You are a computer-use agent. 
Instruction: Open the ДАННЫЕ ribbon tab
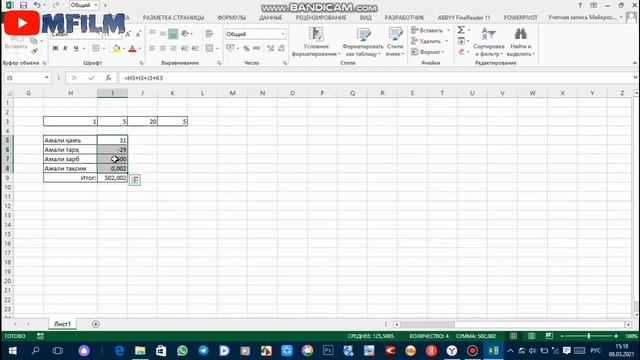click(270, 18)
